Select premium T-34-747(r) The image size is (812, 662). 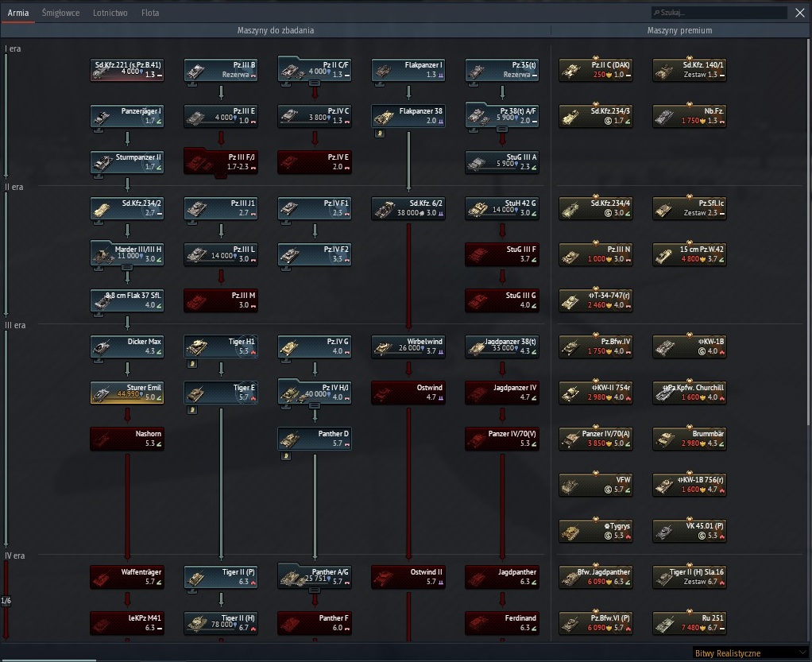[x=596, y=300]
